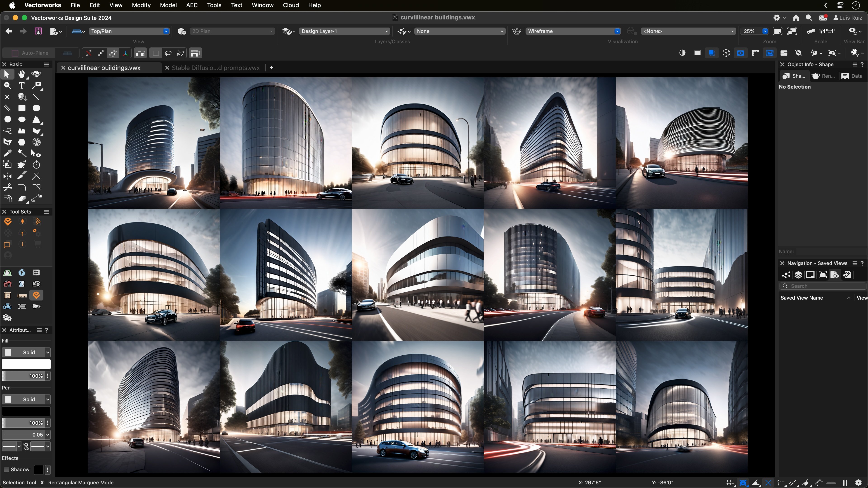Open the Modify menu
Screen dimensions: 868x488
pyautogui.click(x=141, y=5)
